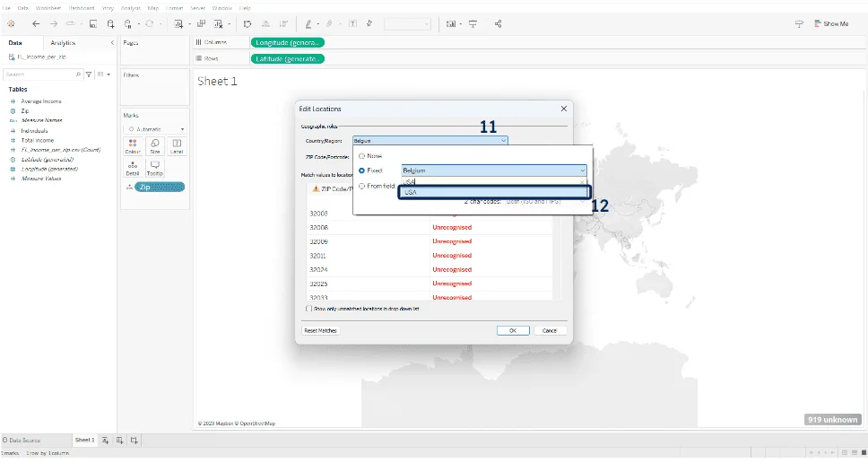Image resolution: width=868 pixels, height=463 pixels.
Task: Click the back arrow in toolbar
Action: [x=36, y=24]
